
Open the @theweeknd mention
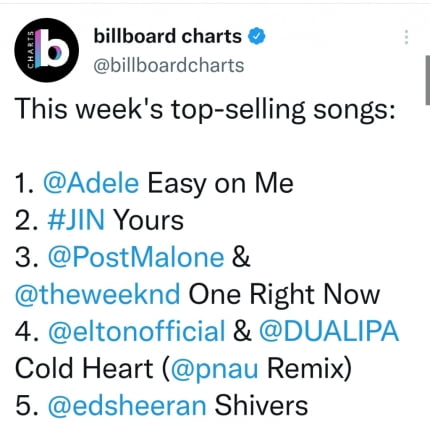pos(98,294)
